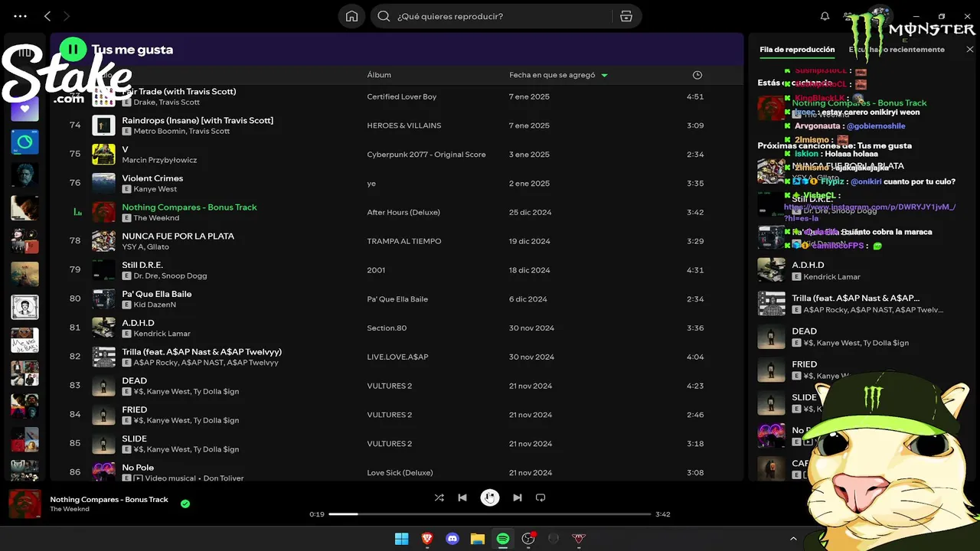Open the Browse icon beside search

626,16
